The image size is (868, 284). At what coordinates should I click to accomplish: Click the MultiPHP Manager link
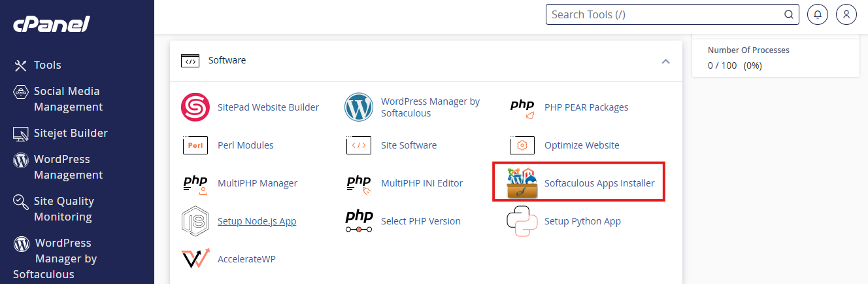click(x=257, y=183)
